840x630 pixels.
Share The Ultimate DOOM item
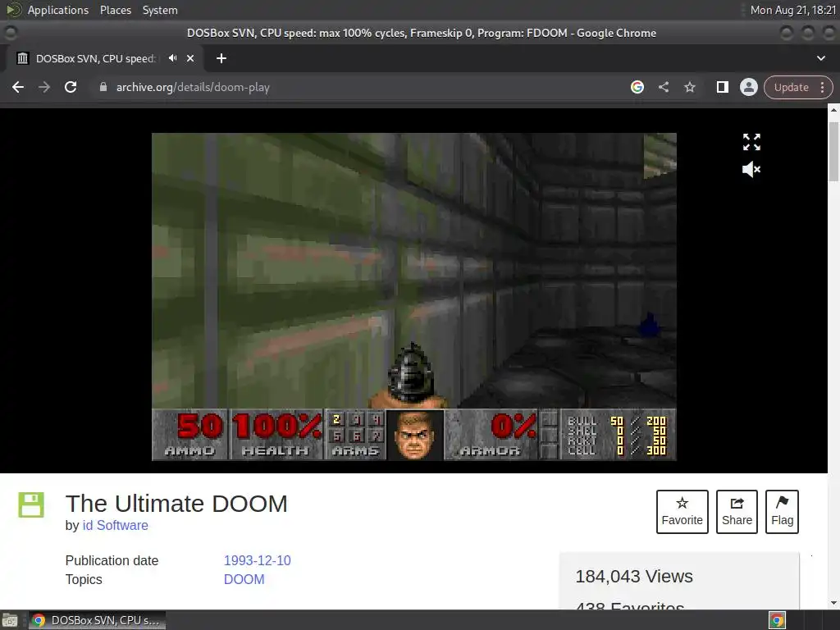pyautogui.click(x=737, y=512)
